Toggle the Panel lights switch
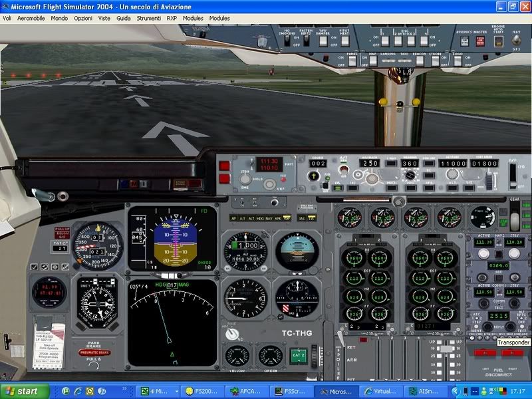 [x=352, y=61]
